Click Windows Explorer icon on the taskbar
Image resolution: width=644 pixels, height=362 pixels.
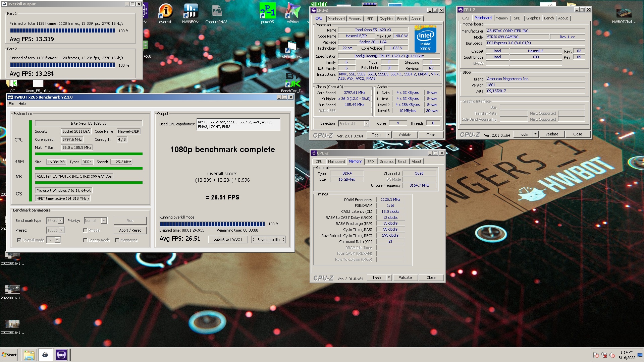click(29, 355)
